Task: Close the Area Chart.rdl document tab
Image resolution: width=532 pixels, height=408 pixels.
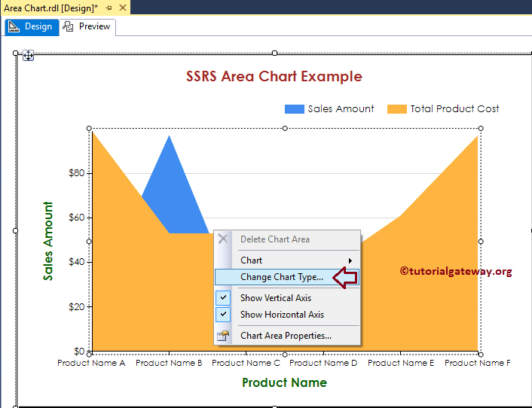Action: [x=123, y=8]
